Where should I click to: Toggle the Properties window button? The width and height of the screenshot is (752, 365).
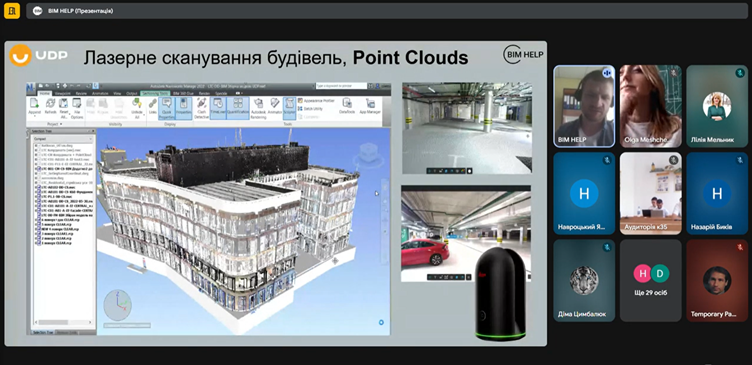(184, 108)
